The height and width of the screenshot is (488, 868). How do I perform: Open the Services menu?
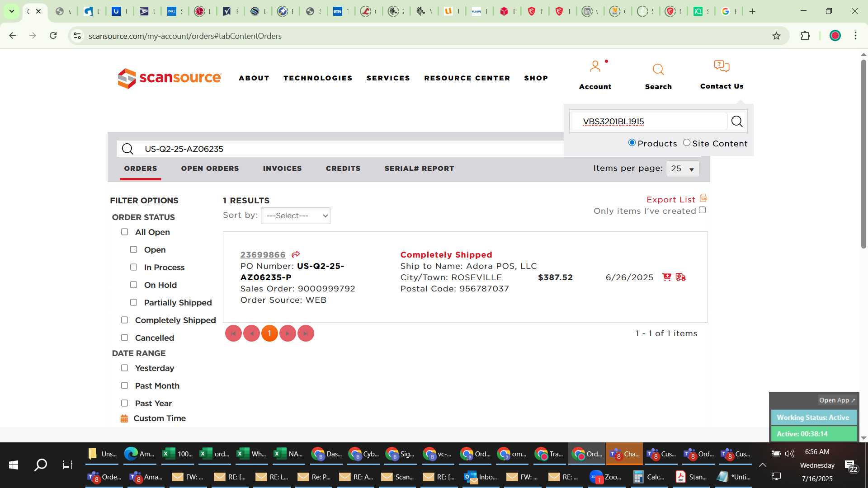tap(388, 78)
